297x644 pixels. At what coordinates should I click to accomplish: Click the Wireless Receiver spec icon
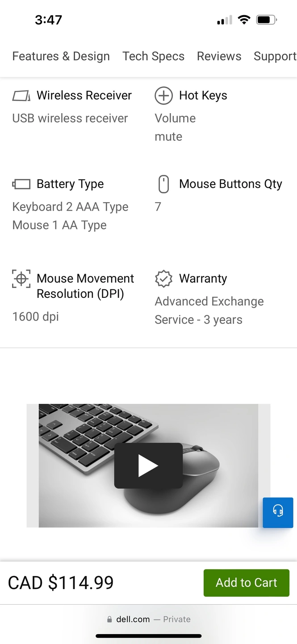(x=21, y=96)
